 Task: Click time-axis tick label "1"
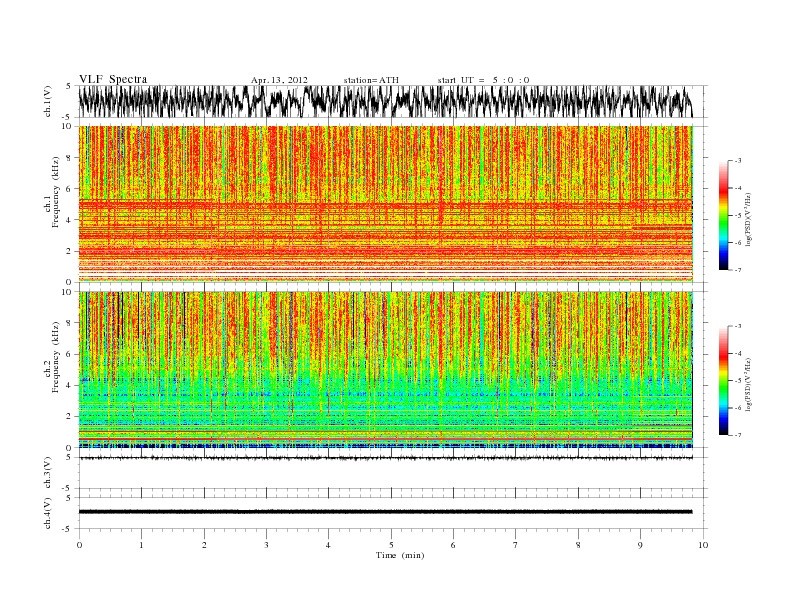pyautogui.click(x=141, y=545)
